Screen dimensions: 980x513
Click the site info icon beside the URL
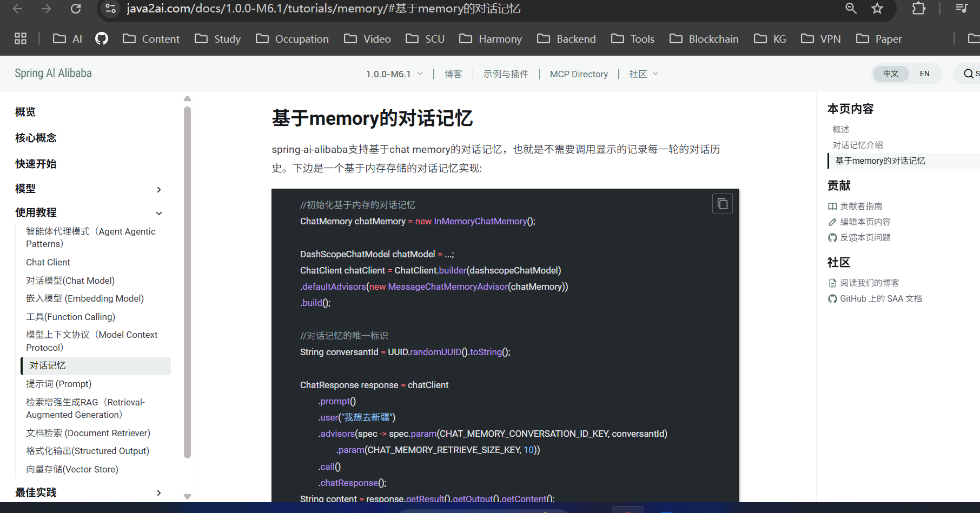pyautogui.click(x=111, y=9)
